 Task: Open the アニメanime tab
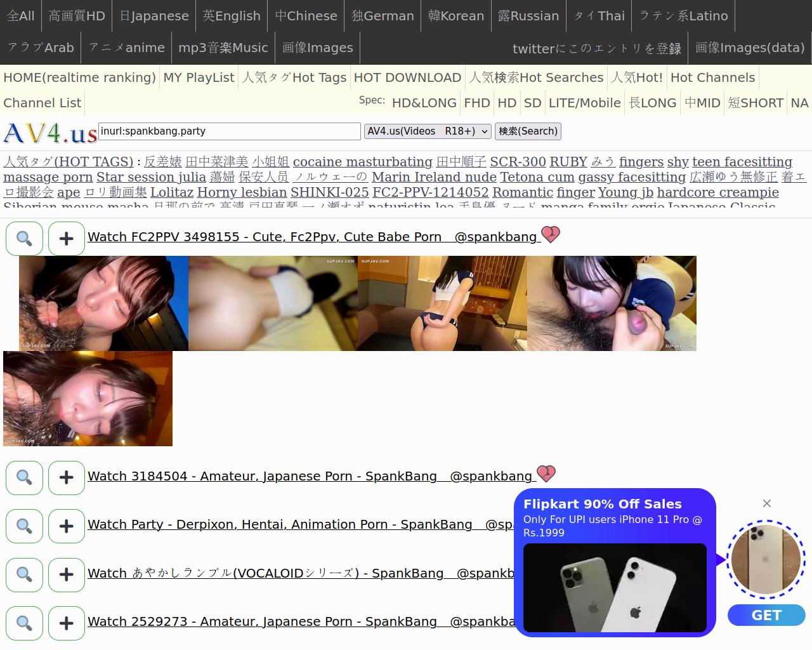coord(127,48)
